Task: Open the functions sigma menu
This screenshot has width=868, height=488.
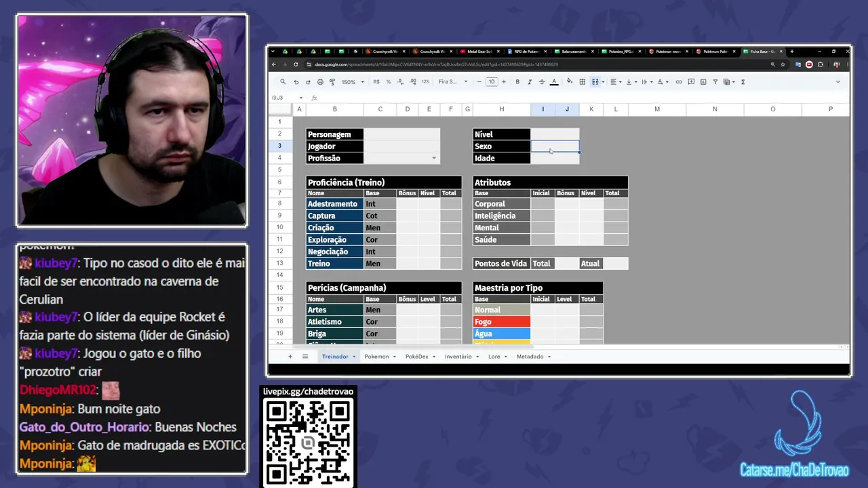Action: coord(743,82)
